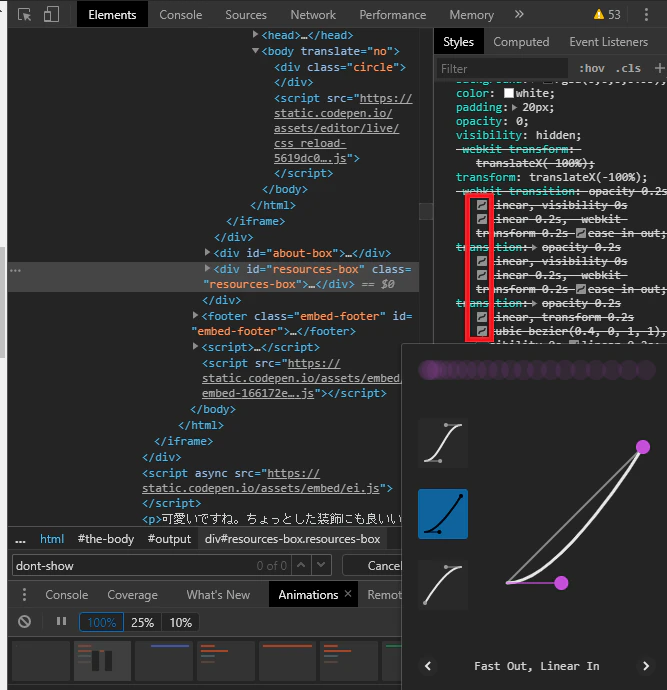Open the Memory tab

pyautogui.click(x=471, y=15)
